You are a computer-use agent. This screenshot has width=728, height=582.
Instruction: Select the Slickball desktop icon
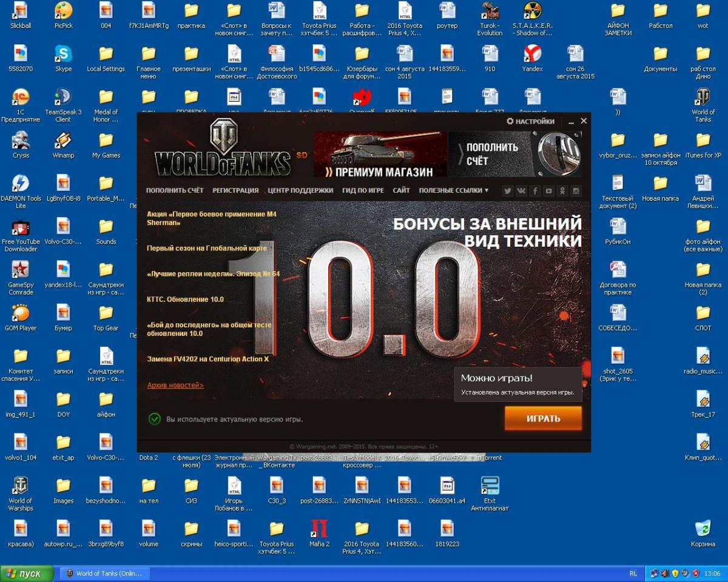point(21,15)
